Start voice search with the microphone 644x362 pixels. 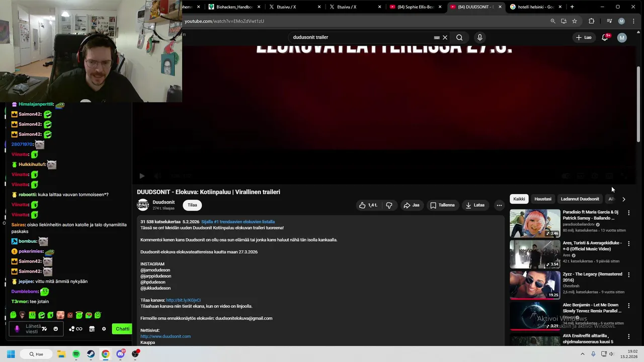click(479, 37)
